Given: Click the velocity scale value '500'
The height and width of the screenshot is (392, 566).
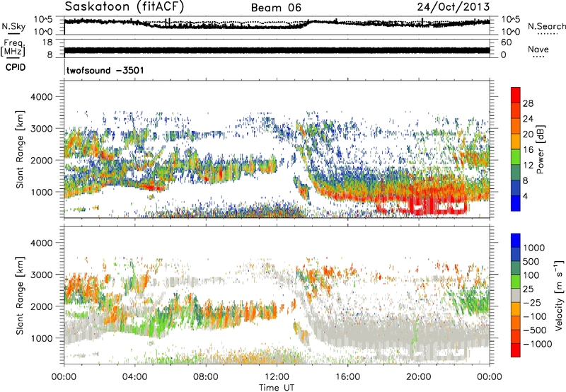Looking at the screenshot, I should 531,261.
